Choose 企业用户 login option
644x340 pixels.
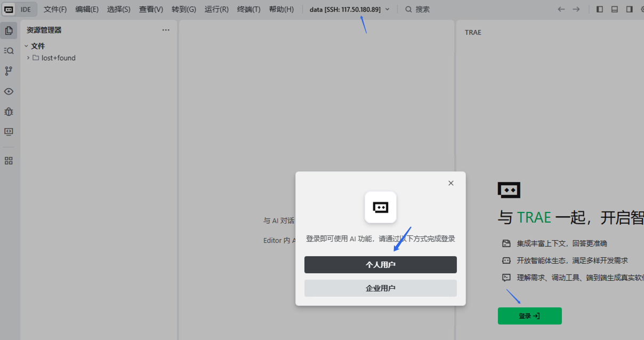click(x=381, y=288)
